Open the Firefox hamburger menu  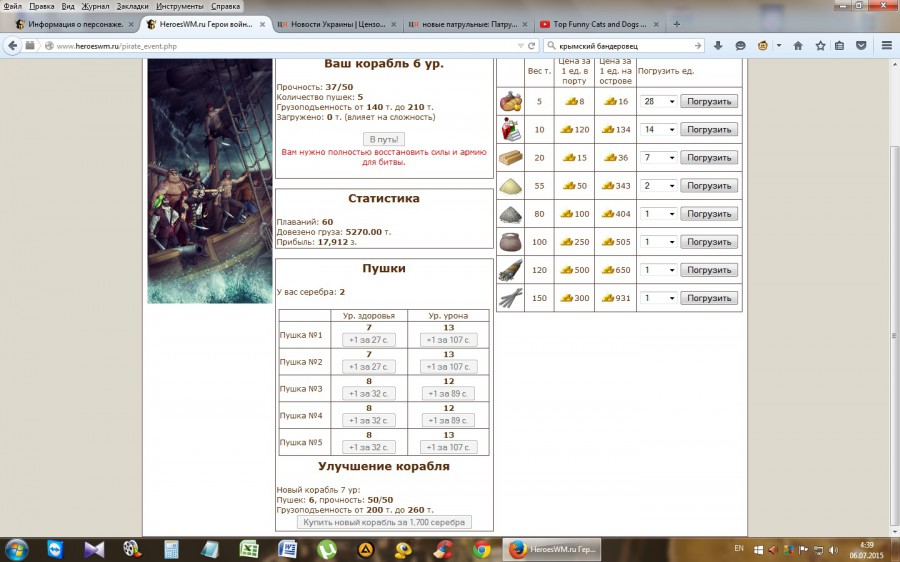click(886, 46)
